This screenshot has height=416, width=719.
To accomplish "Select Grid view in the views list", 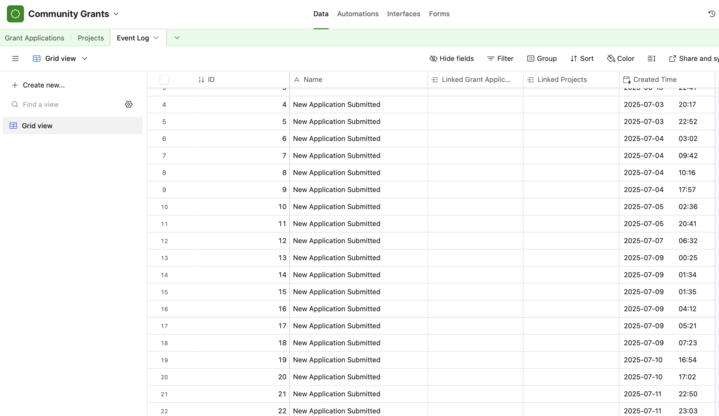I will pos(72,126).
